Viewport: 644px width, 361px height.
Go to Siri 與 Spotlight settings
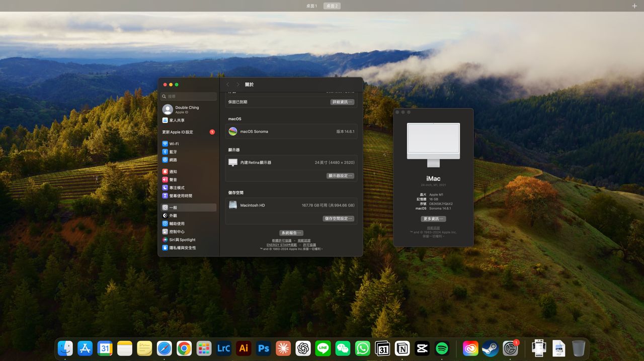[x=182, y=240]
